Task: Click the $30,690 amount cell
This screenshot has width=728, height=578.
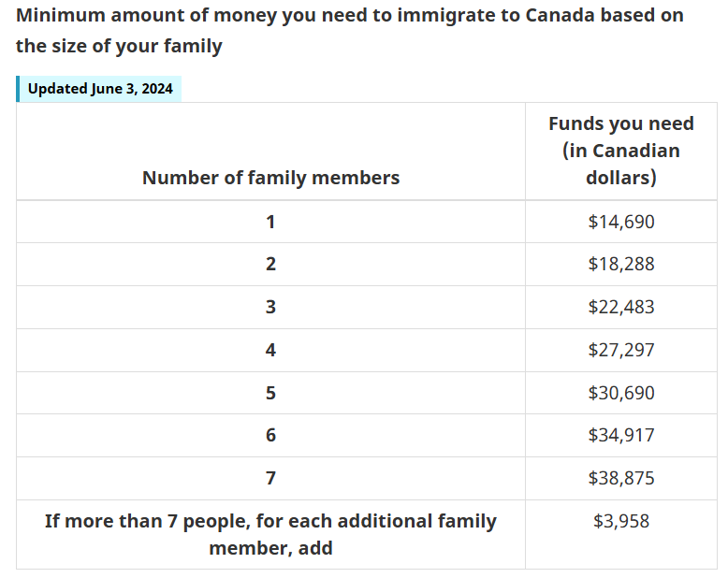Action: coord(621,393)
